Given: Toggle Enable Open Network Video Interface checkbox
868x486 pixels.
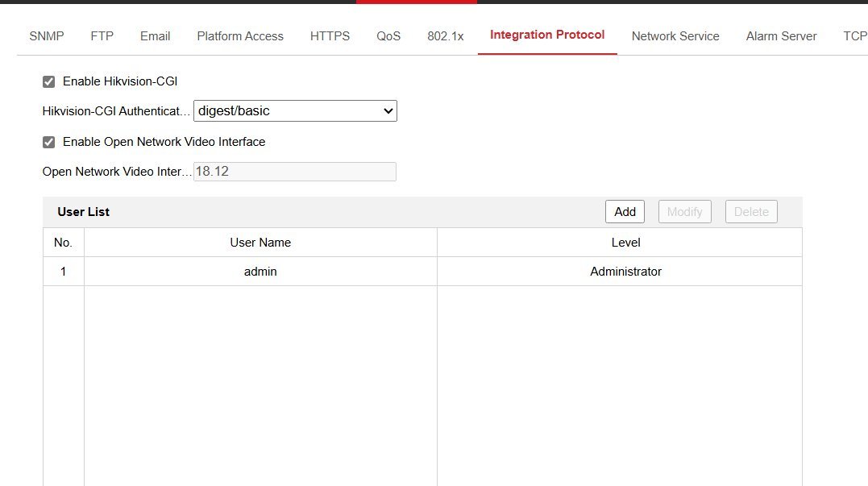Looking at the screenshot, I should [x=48, y=142].
